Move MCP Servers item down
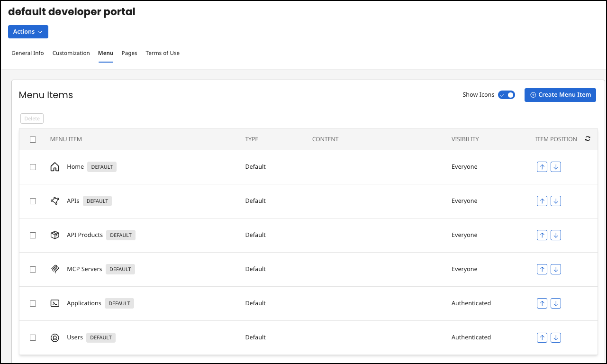The height and width of the screenshot is (364, 607). coord(556,269)
